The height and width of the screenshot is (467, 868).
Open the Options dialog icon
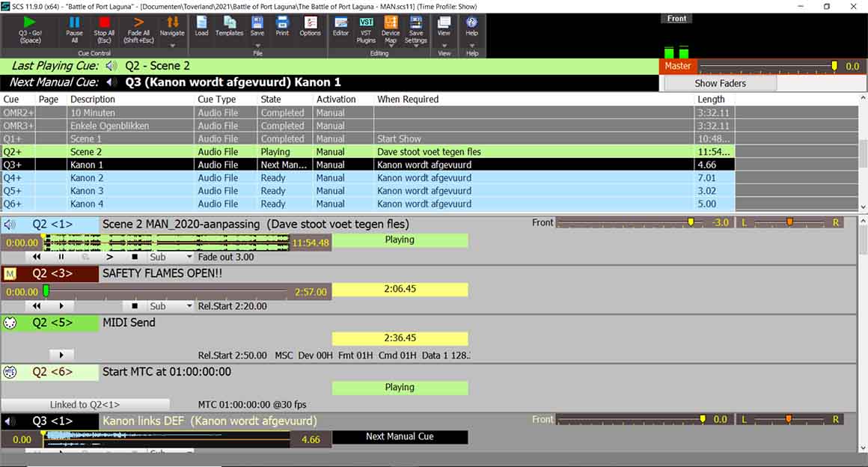[310, 27]
